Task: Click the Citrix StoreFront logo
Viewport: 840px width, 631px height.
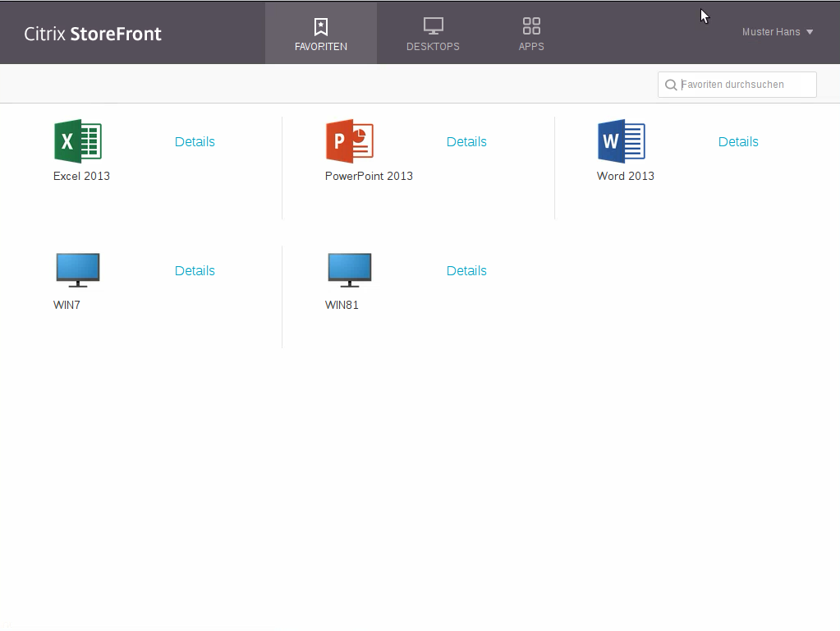Action: coord(93,34)
